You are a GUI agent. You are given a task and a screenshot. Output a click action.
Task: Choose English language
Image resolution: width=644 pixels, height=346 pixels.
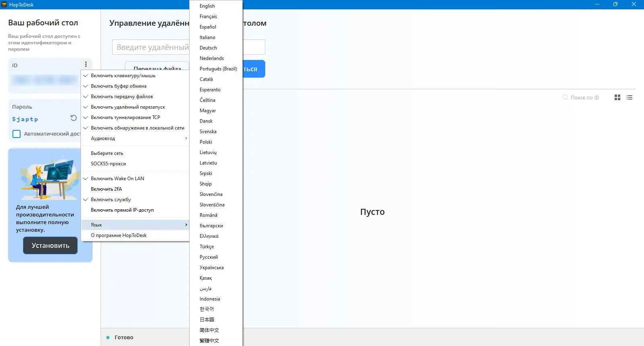(x=216, y=6)
